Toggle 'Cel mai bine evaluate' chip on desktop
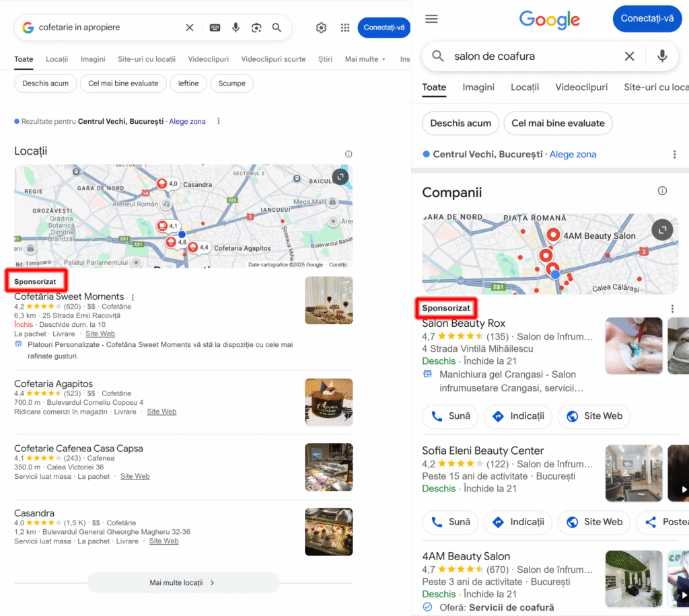689x616 pixels. point(123,83)
